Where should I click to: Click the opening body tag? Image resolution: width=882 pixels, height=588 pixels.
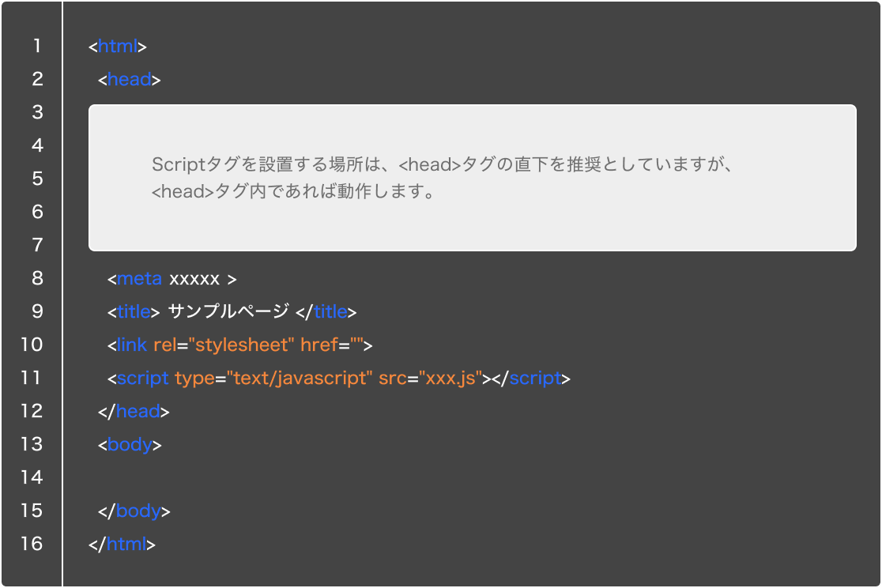click(130, 445)
